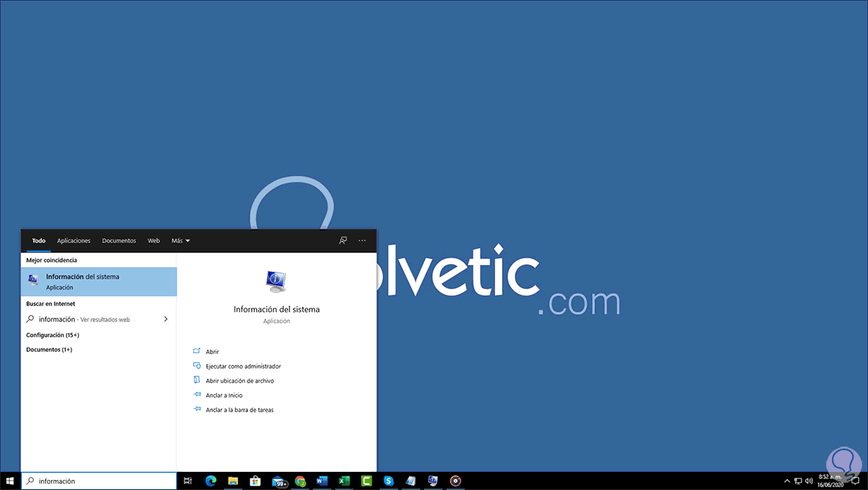The height and width of the screenshot is (490, 868).
Task: Open the System Information taskbar icon
Action: point(433,481)
